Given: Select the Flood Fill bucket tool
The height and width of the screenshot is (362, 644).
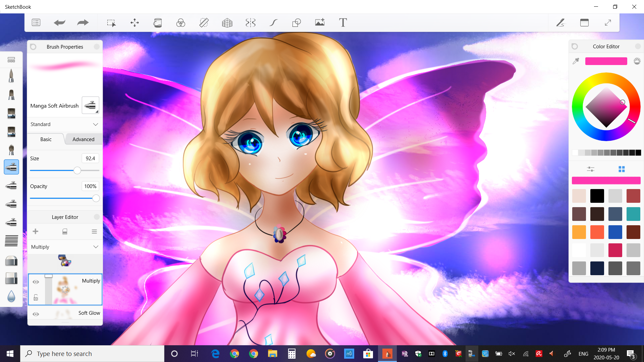Looking at the screenshot, I should [x=158, y=22].
